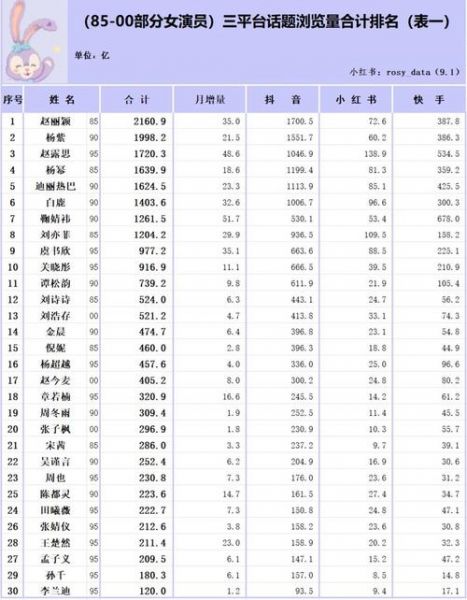The height and width of the screenshot is (600, 467).
Task: Click the name 杨紫 in row 2
Action: 56,137
